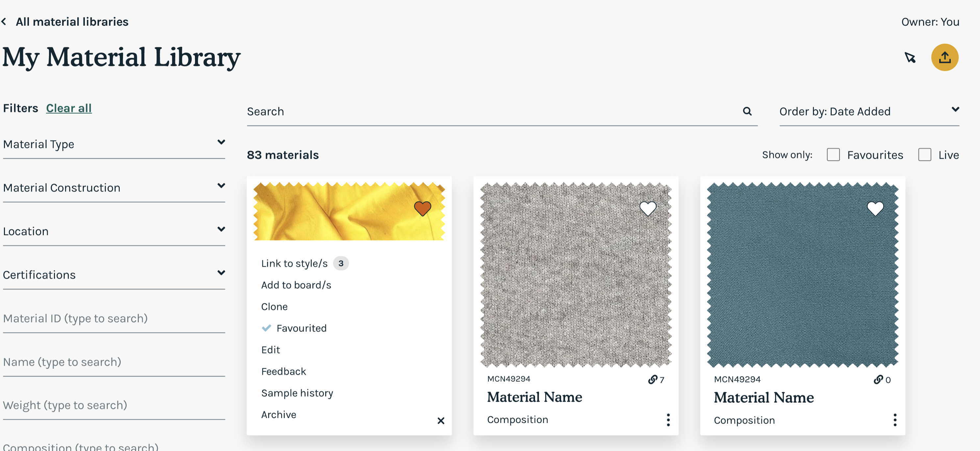
Task: Enable the Favourites show-only checkbox
Action: tap(833, 155)
